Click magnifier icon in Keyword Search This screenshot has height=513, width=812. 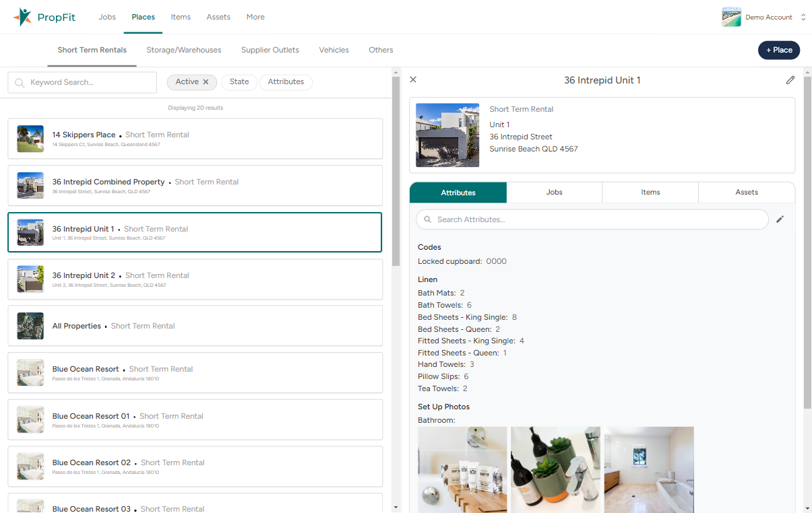click(x=20, y=83)
